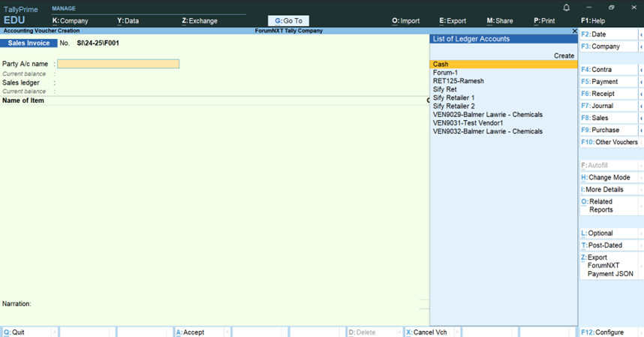Switch to F7: Journal voucher
Viewport: 644px width, 337px height.
coord(609,106)
